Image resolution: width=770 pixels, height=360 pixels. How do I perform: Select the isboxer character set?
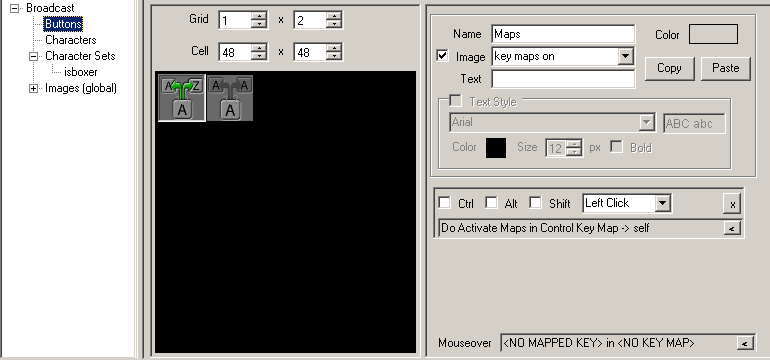[x=81, y=72]
